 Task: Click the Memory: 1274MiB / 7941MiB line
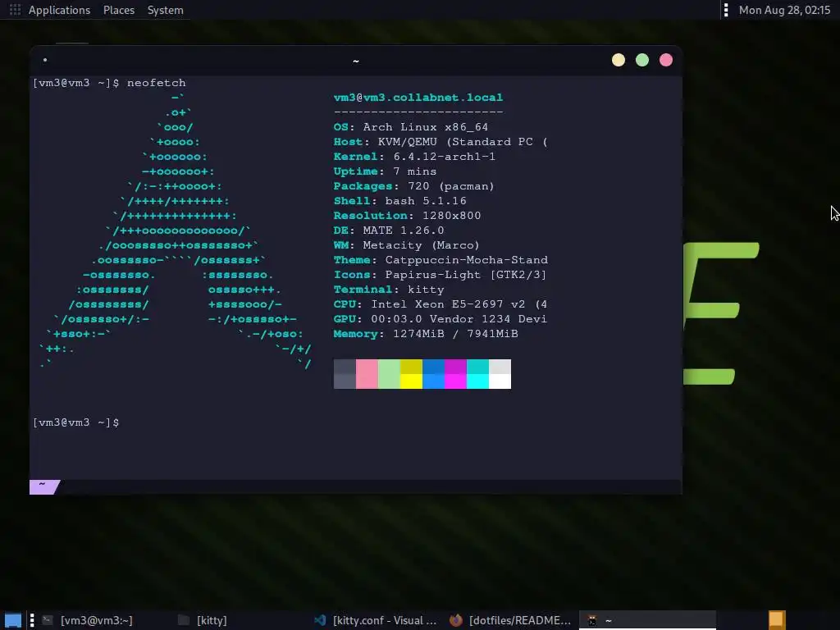[x=426, y=334]
